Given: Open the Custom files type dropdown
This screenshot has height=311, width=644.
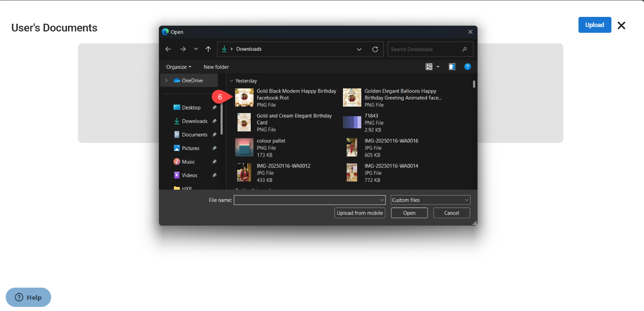Looking at the screenshot, I should (x=430, y=200).
